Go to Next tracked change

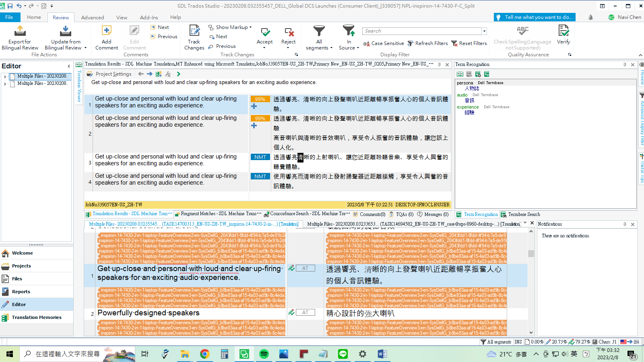tap(218, 37)
